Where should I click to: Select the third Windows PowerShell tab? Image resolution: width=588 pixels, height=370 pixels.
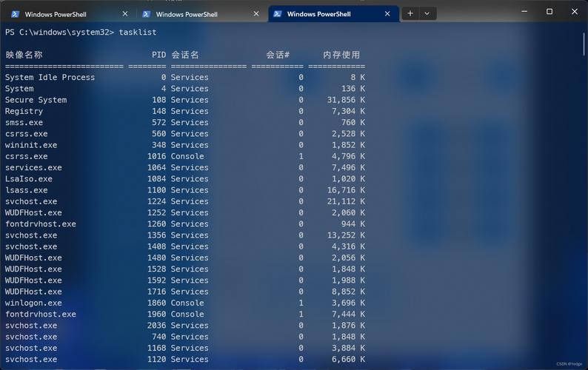333,14
